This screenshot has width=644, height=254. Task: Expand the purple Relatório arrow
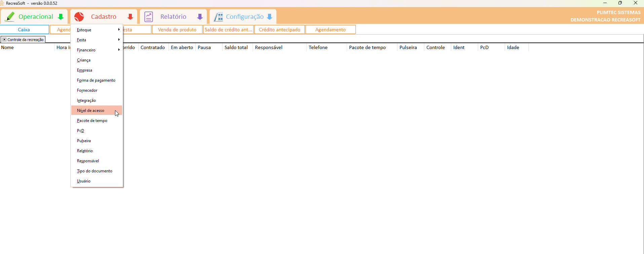pyautogui.click(x=200, y=17)
